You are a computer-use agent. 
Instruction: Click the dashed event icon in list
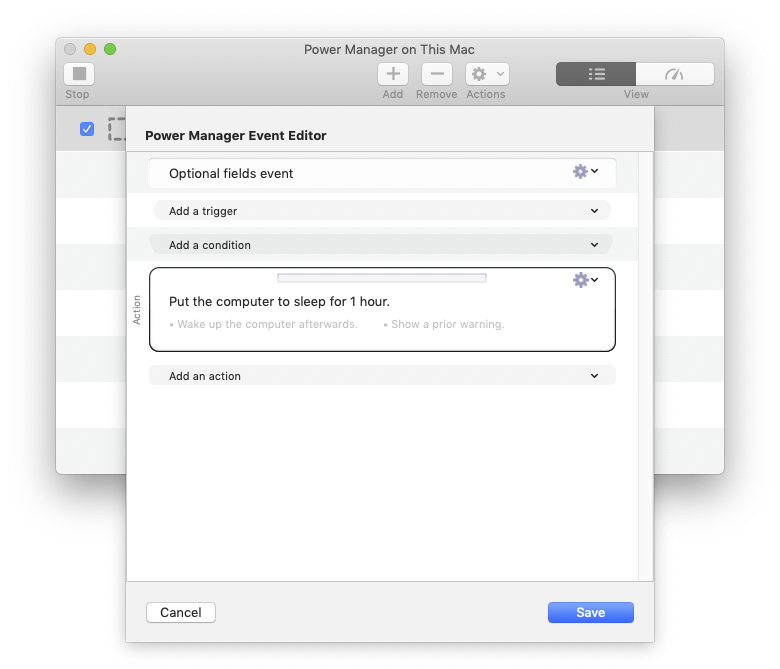point(117,129)
